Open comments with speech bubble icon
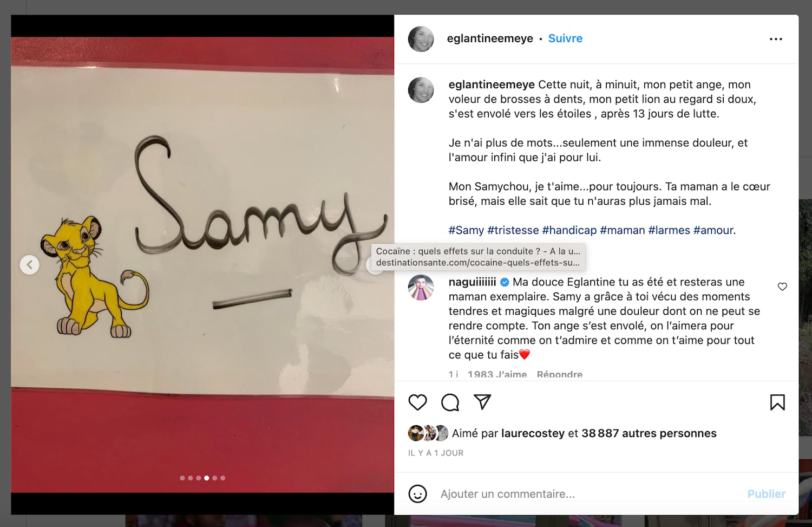 (x=450, y=402)
